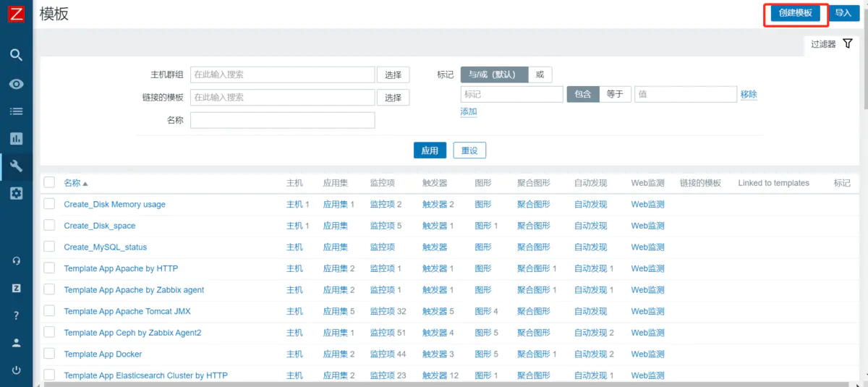Open the Create_Disk_space template

[x=100, y=226]
